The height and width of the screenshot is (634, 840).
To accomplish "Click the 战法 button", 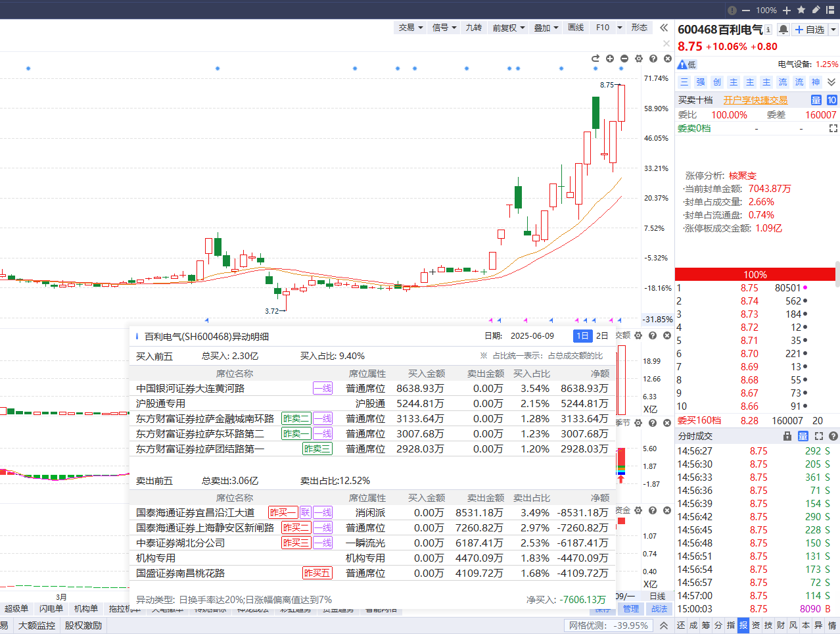I will coord(660,609).
